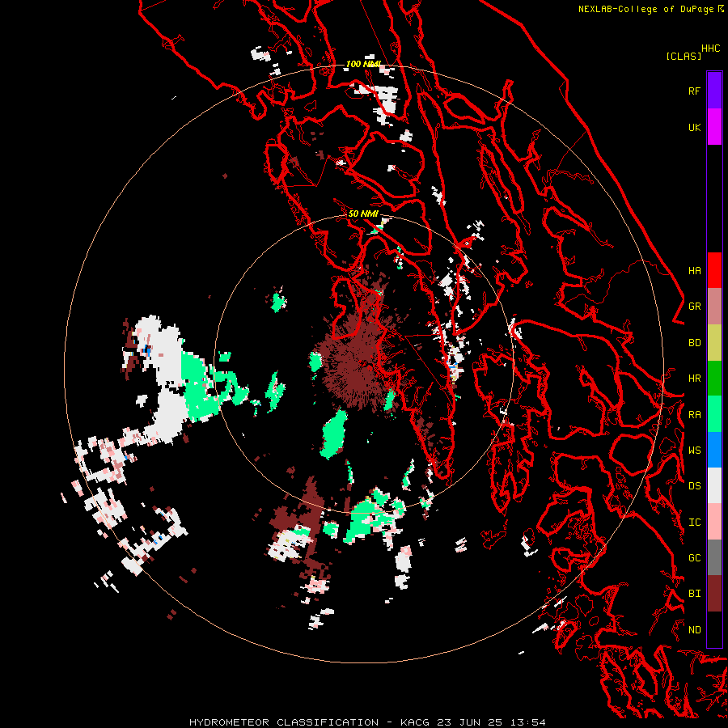Screen dimensions: 728x728
Task: Click the RF purple legend swatch
Action: pyautogui.click(x=714, y=91)
